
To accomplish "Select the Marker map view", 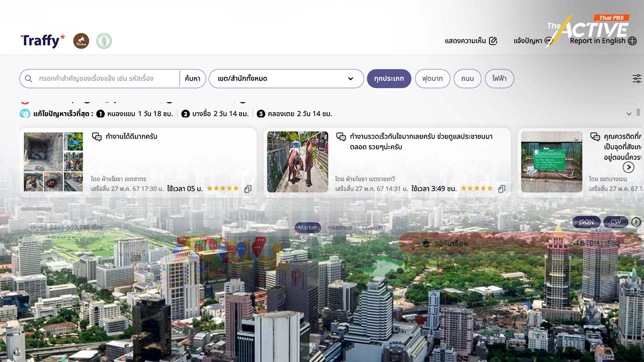I will coord(307,227).
